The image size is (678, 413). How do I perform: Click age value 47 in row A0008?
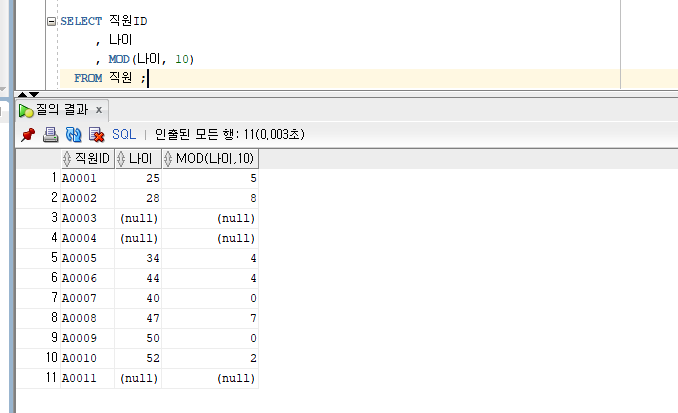(x=138, y=318)
